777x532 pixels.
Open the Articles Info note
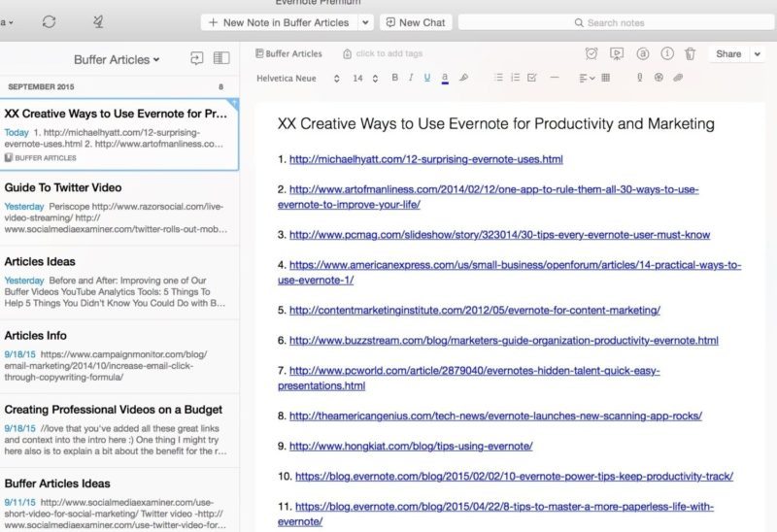click(x=118, y=357)
